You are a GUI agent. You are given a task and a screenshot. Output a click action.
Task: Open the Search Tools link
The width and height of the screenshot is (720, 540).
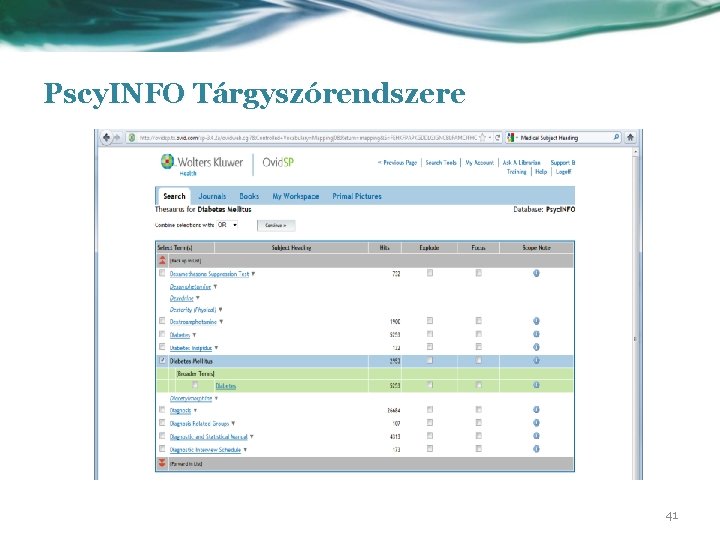(441, 163)
